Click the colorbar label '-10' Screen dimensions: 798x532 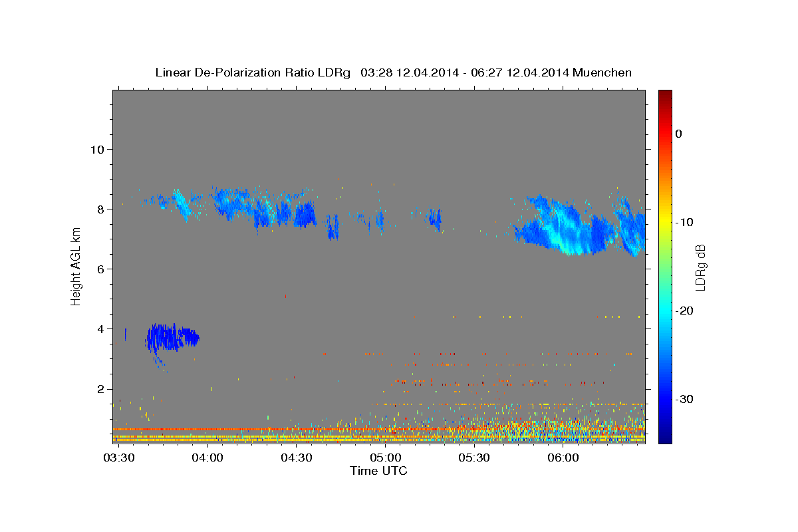684,222
